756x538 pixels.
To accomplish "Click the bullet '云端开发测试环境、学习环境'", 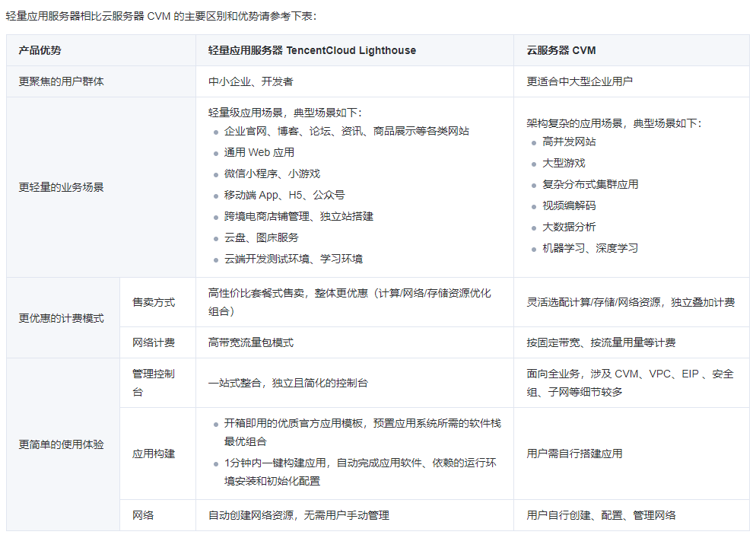I will 294,259.
